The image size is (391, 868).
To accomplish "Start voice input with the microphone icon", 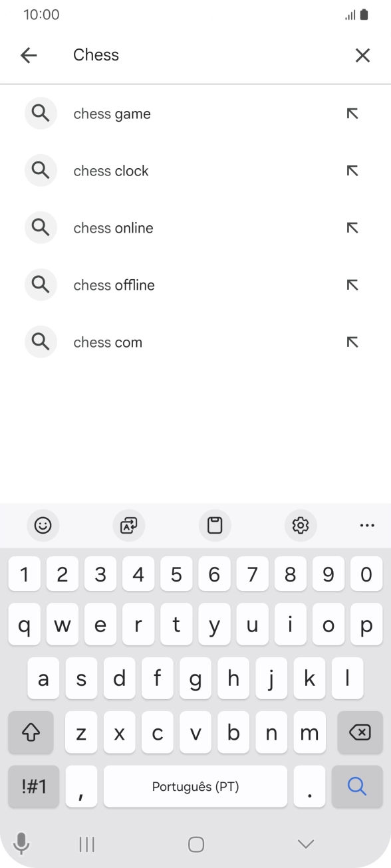I will click(22, 843).
